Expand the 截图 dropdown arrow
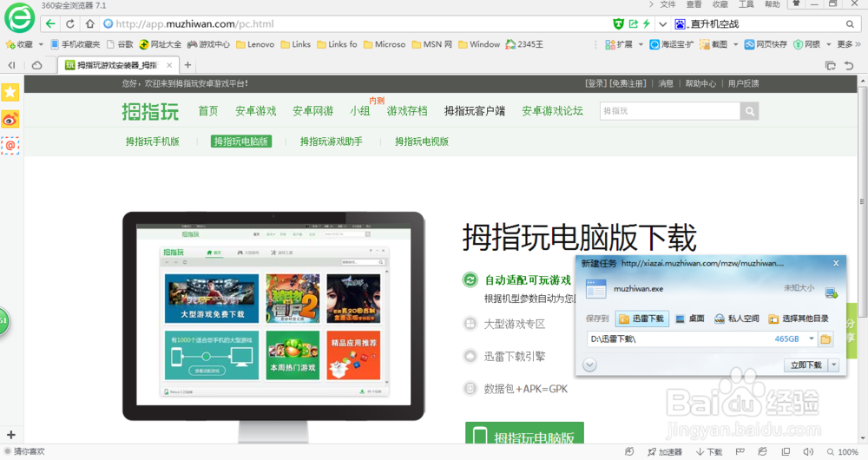This screenshot has width=868, height=460. [736, 44]
